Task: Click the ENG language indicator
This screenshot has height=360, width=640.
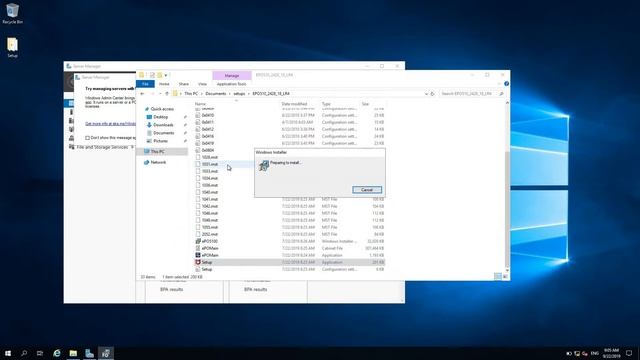Action: (595, 353)
